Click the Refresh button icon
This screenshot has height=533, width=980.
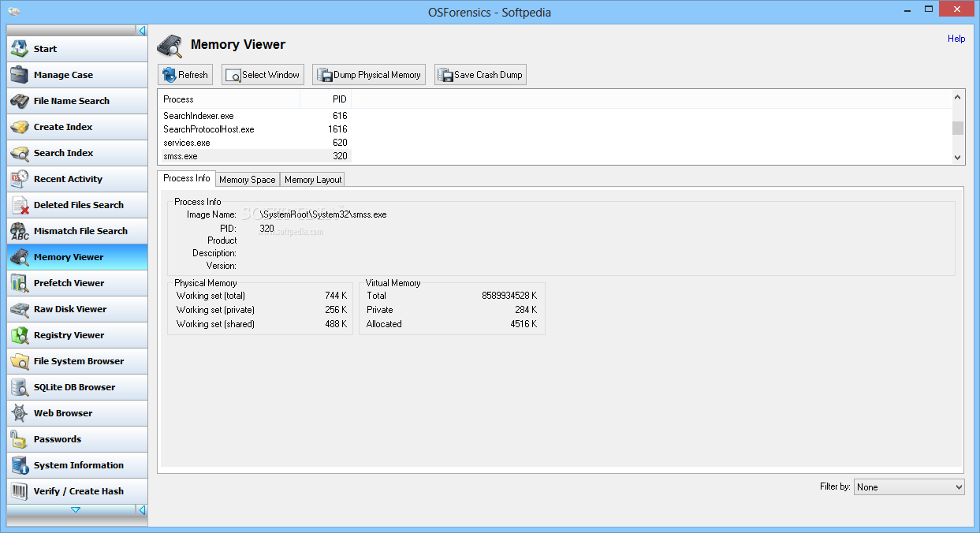pyautogui.click(x=169, y=75)
